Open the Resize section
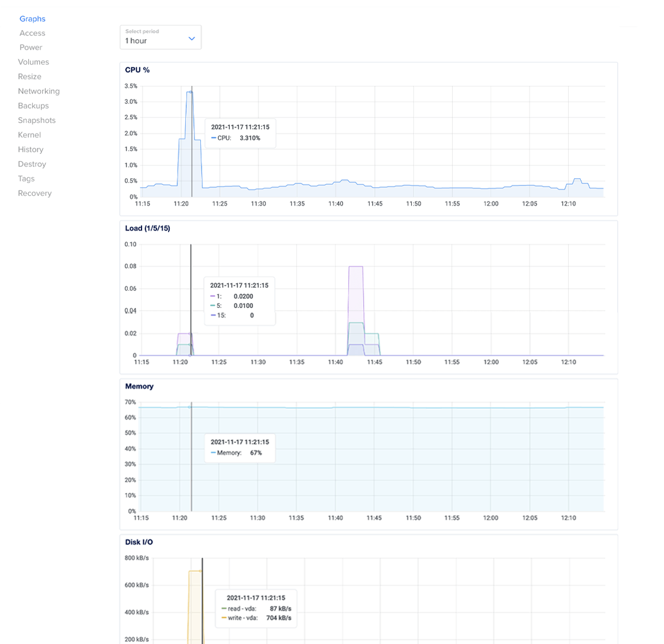The image size is (664, 644). tap(29, 77)
